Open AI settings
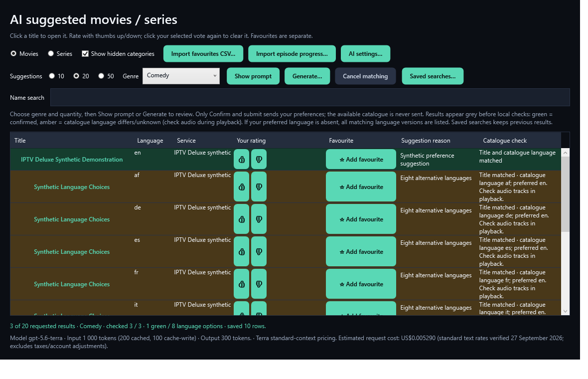 tap(366, 54)
